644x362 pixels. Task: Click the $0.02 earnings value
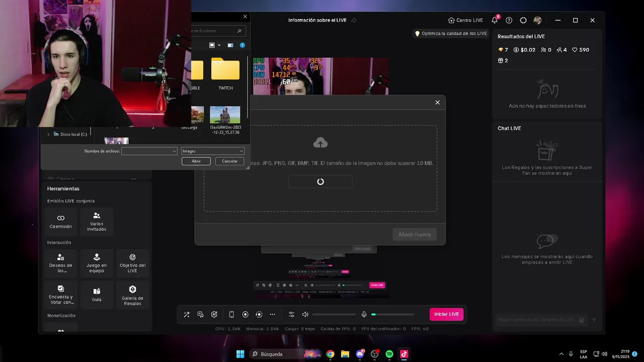tap(524, 50)
